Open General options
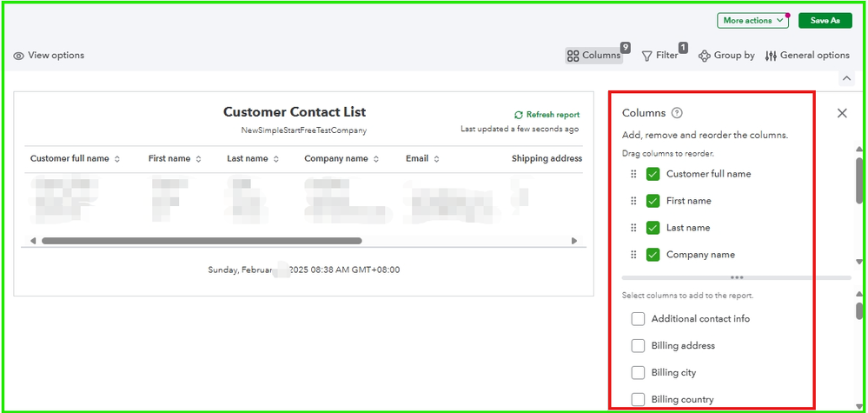The height and width of the screenshot is (413, 868). click(x=807, y=56)
